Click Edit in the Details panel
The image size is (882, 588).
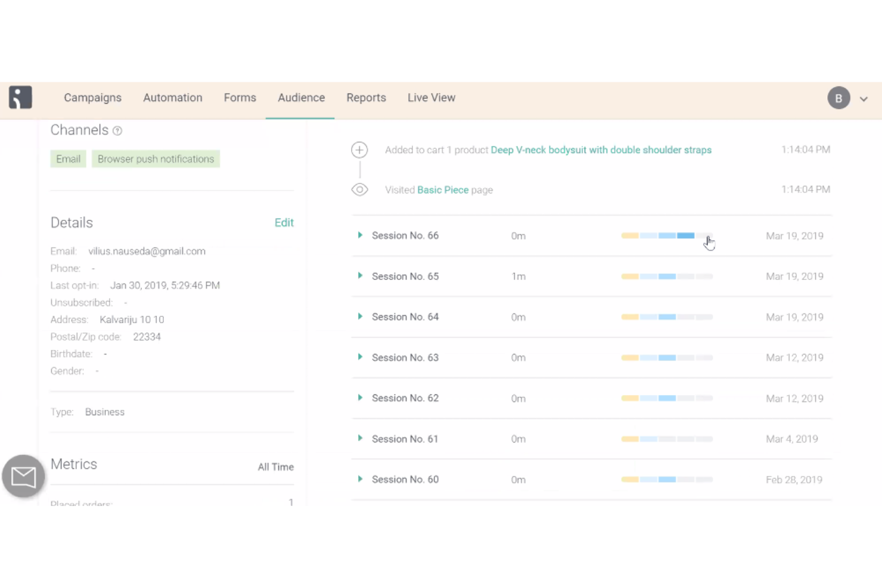284,222
